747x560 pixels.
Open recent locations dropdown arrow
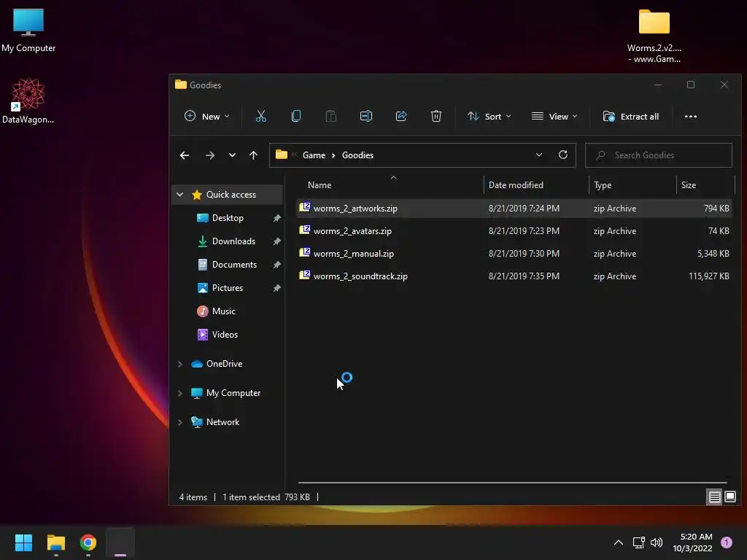click(232, 155)
